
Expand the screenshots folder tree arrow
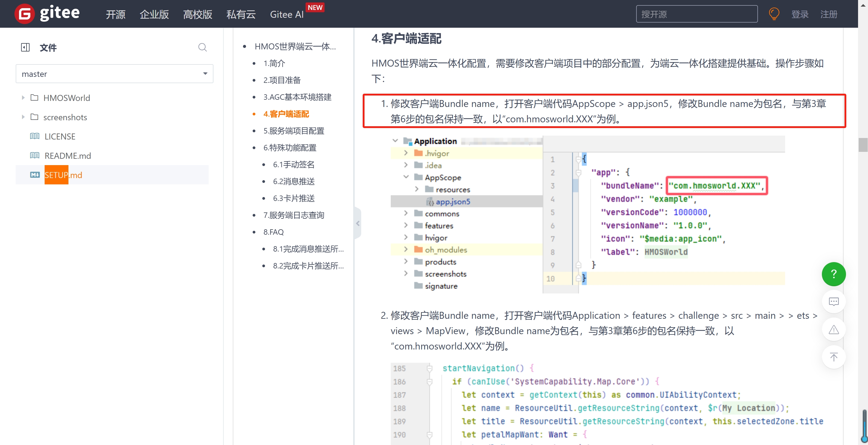click(x=23, y=117)
